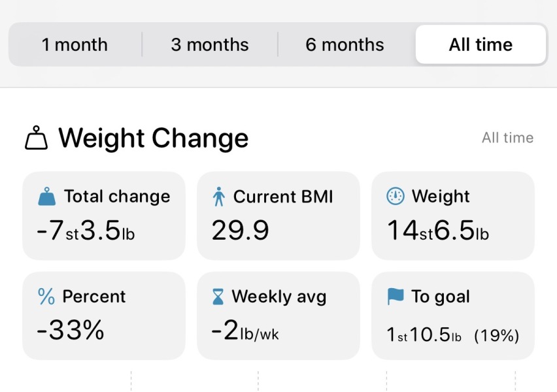
Task: Tap the All time label beside Weight Change
Action: 507,138
